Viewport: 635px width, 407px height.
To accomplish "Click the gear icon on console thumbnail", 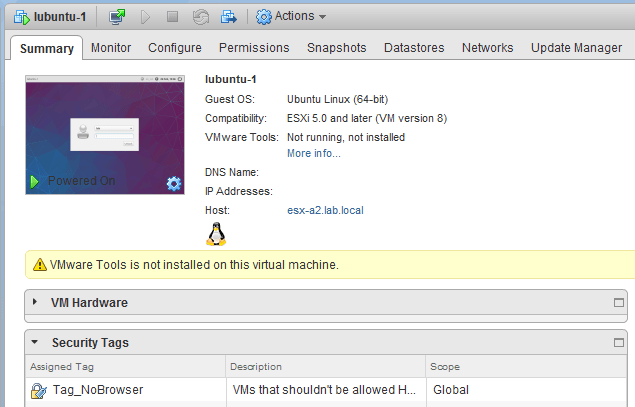I will 174,183.
